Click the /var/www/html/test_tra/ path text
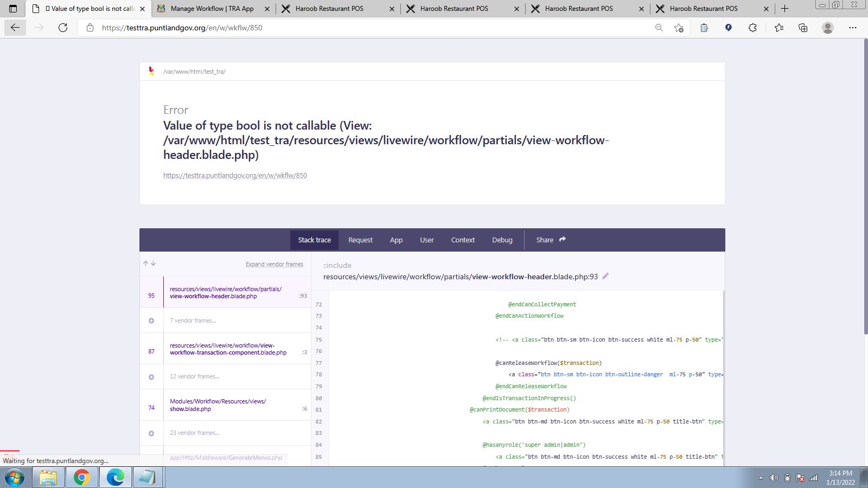The image size is (868, 488). [x=194, y=72]
